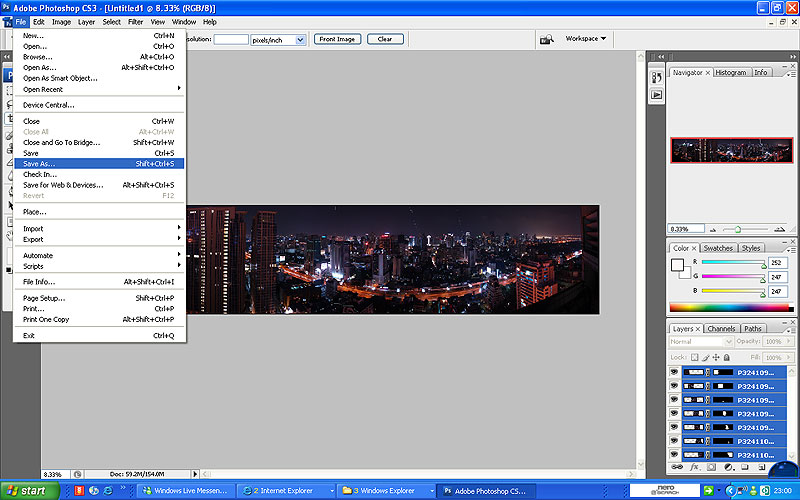The width and height of the screenshot is (800, 500).
Task: Switch to the Histogram tab
Action: click(x=731, y=72)
